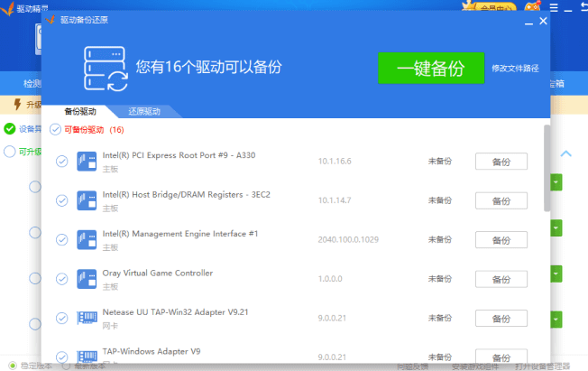Click the Management Engine Interface motherboard icon
The height and width of the screenshot is (371, 588).
pos(87,239)
